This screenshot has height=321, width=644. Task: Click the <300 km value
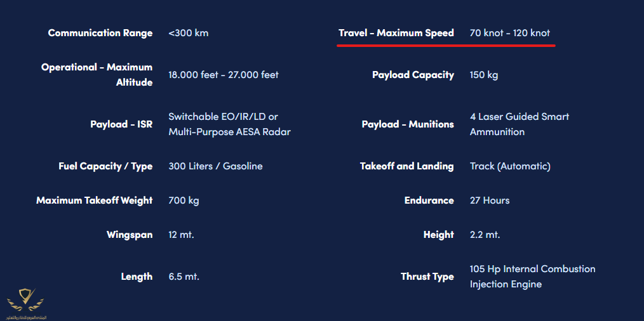point(188,33)
